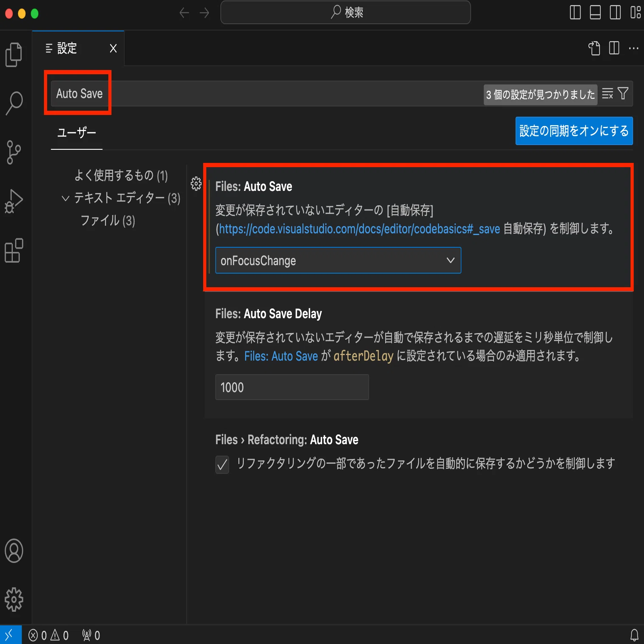Open notifications bell in status bar

click(634, 635)
